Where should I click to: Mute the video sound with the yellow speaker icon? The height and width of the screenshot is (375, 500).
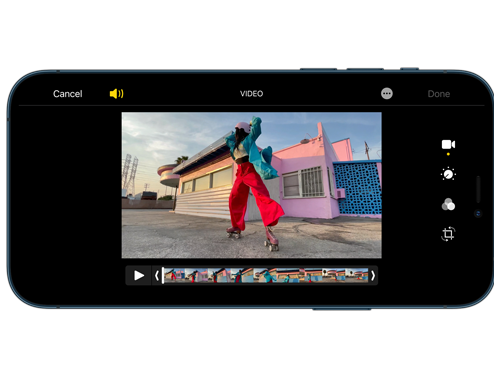coord(116,94)
